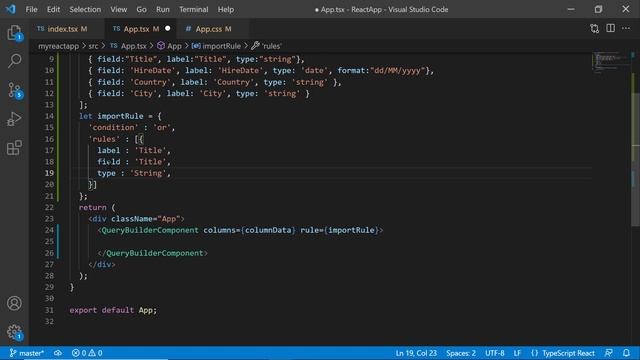Open the errors and warnings status
This screenshot has width=640, height=360.
[87, 353]
